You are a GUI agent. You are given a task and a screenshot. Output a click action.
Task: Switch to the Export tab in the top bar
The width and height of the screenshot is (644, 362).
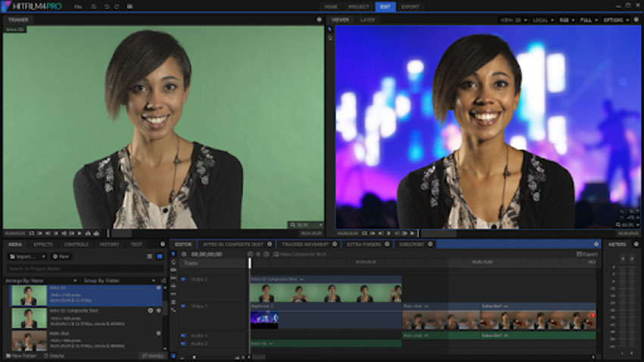tap(410, 6)
